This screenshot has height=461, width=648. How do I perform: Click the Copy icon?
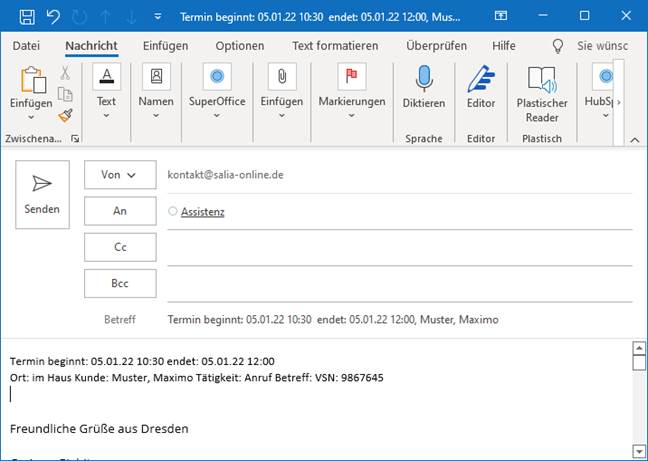point(65,94)
